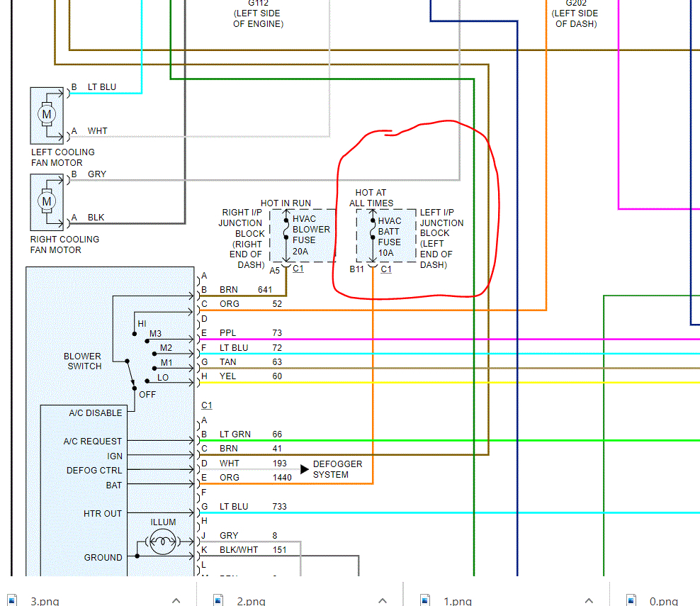700x606 pixels.
Task: Click the HVAC BATT fuse 10A box
Action: 386,236
